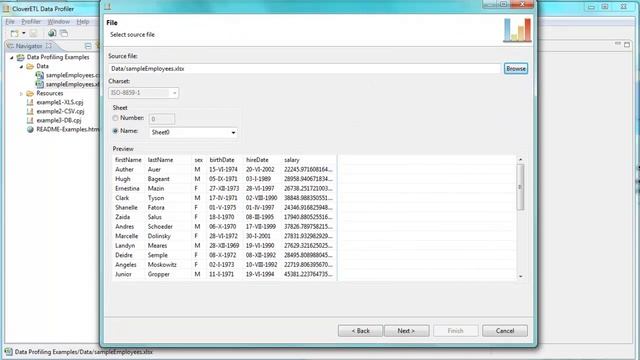Image resolution: width=640 pixels, height=360 pixels.
Task: Click the Data Profiling Examples project icon
Action: [20, 57]
